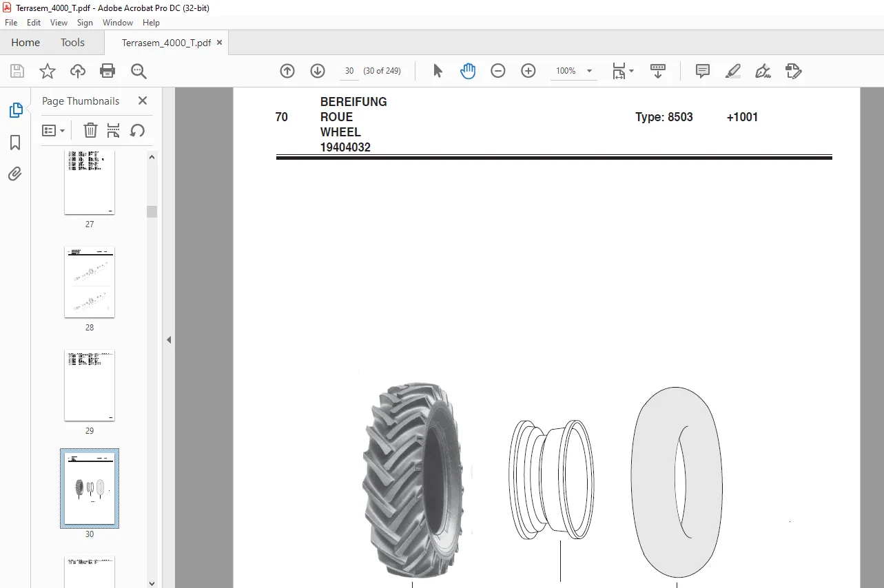Click the part number 19404032
The image size is (884, 588).
(345, 147)
